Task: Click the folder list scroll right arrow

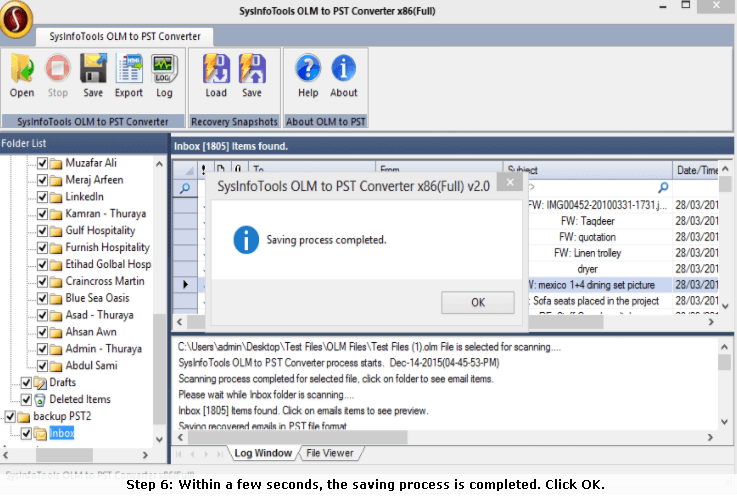Action: (x=145, y=455)
